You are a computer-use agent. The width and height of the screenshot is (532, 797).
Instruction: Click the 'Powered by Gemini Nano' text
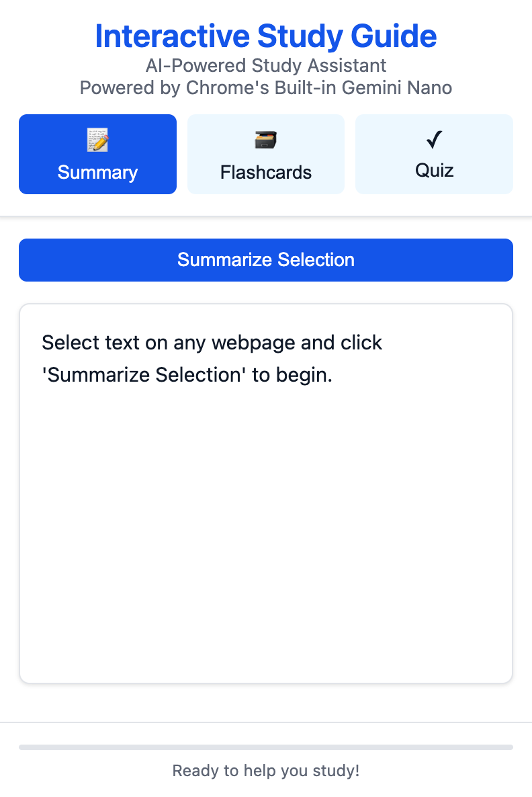coord(265,87)
